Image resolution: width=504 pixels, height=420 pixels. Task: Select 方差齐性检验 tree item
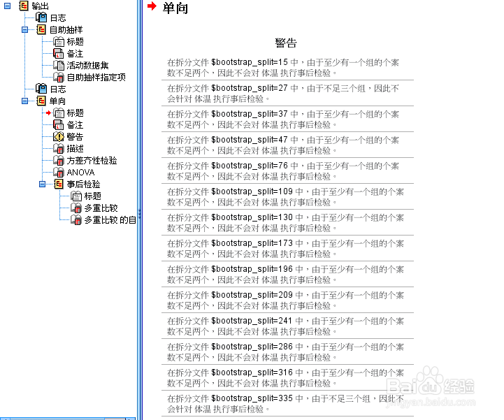pyautogui.click(x=92, y=161)
